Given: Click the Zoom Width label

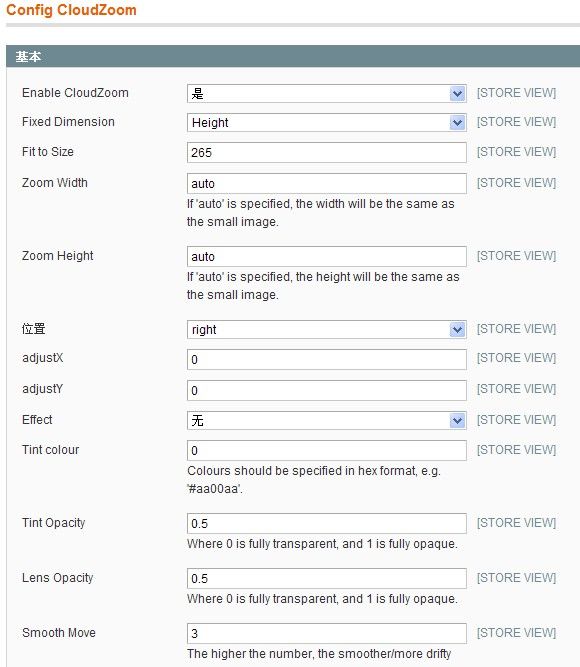Looking at the screenshot, I should click(x=54, y=182).
